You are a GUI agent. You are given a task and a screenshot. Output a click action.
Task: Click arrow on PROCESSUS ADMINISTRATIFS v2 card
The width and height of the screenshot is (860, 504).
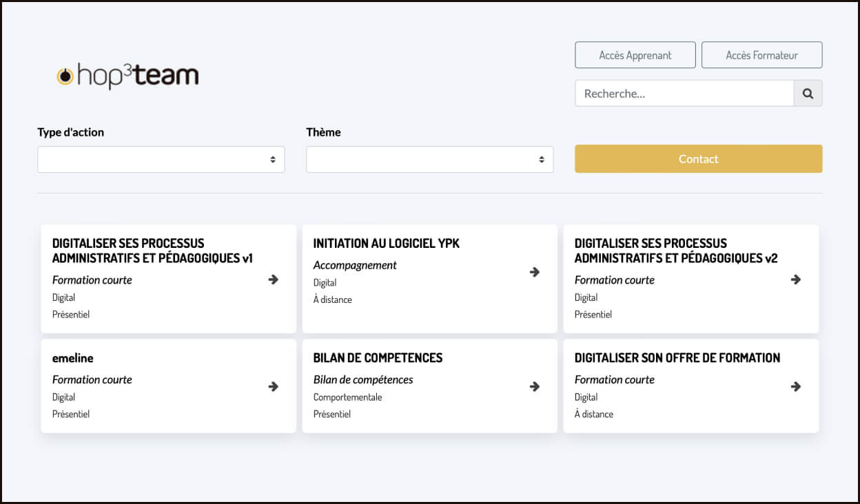coord(795,279)
